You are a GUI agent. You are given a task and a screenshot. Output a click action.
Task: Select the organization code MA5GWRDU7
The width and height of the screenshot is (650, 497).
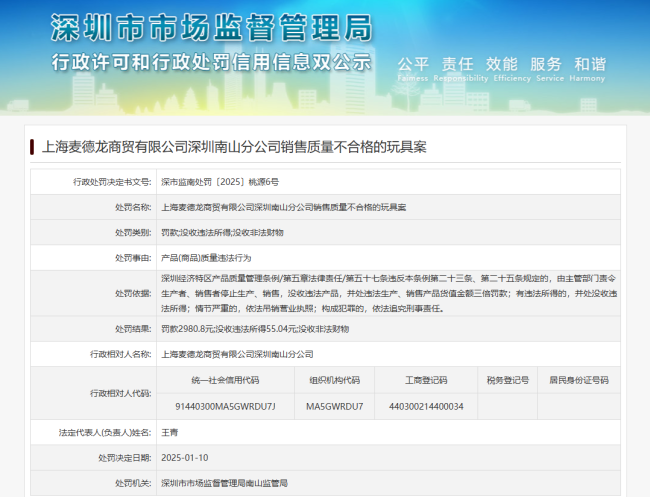(335, 407)
